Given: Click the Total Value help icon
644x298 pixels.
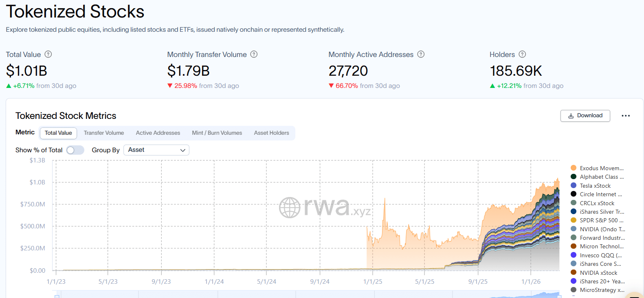Looking at the screenshot, I should [x=48, y=54].
